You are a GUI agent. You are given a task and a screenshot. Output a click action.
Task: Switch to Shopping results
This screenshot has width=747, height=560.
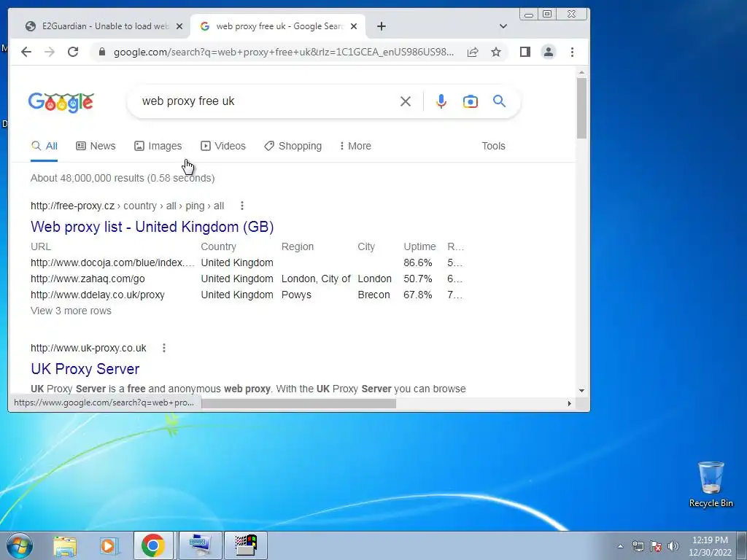coord(293,146)
